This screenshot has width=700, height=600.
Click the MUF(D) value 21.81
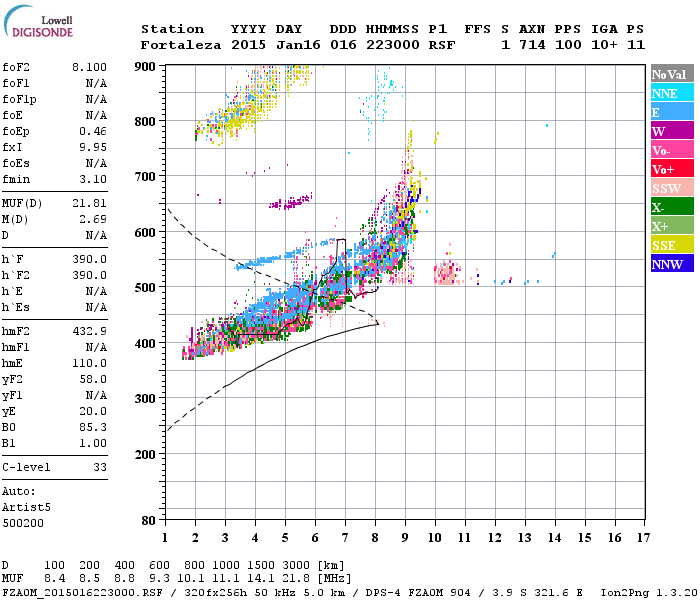(x=89, y=204)
